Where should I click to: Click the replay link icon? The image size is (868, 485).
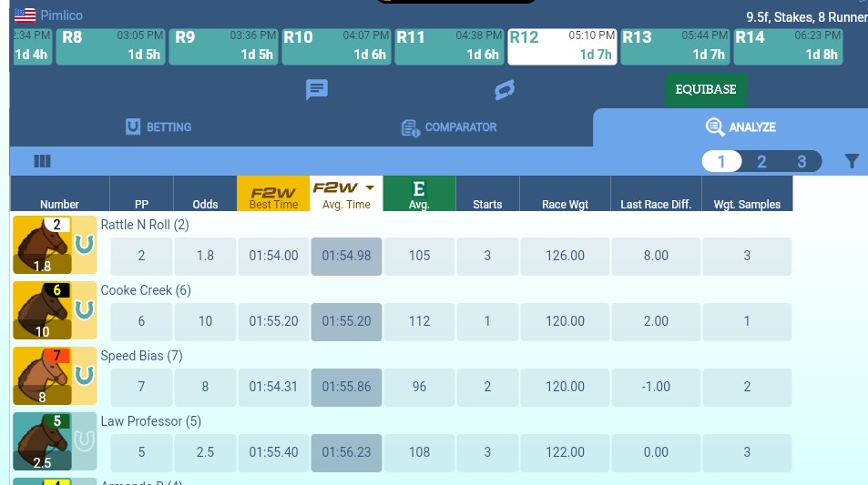coord(505,89)
